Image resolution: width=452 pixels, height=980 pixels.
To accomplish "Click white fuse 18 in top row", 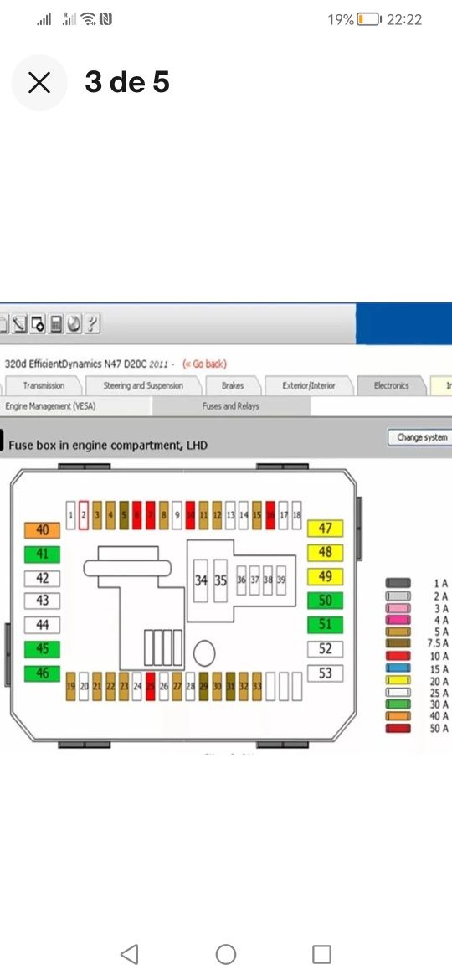I will click(x=296, y=515).
